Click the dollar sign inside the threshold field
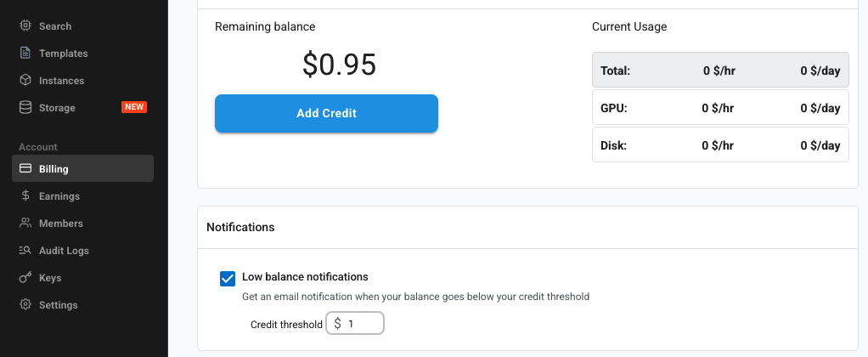Screen dimensions: 868x357 click(x=338, y=324)
